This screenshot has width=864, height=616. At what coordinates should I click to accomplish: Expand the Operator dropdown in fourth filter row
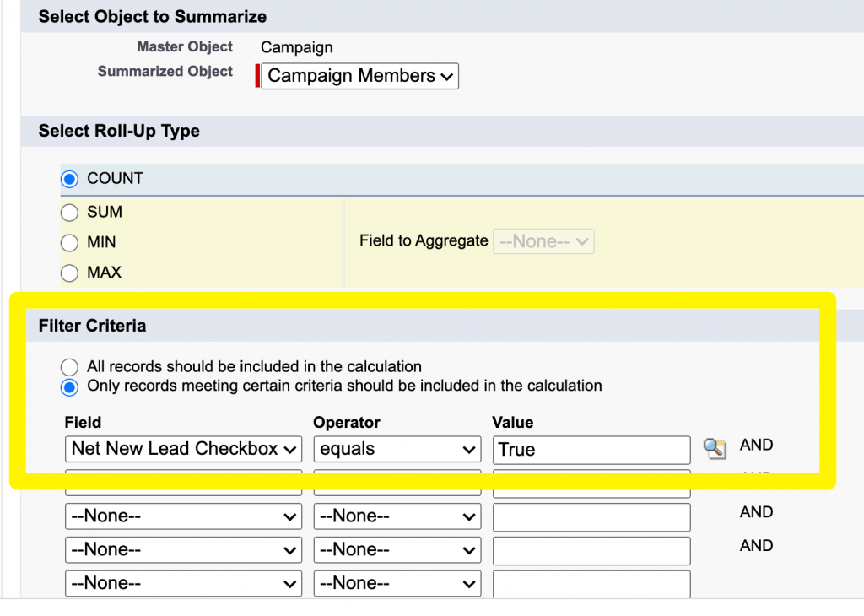point(397,550)
